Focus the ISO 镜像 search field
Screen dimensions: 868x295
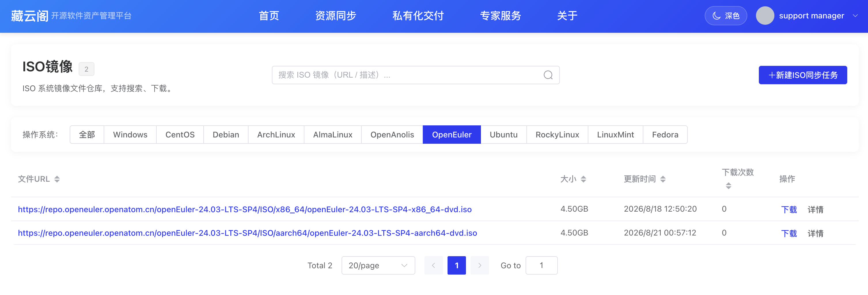click(x=416, y=75)
